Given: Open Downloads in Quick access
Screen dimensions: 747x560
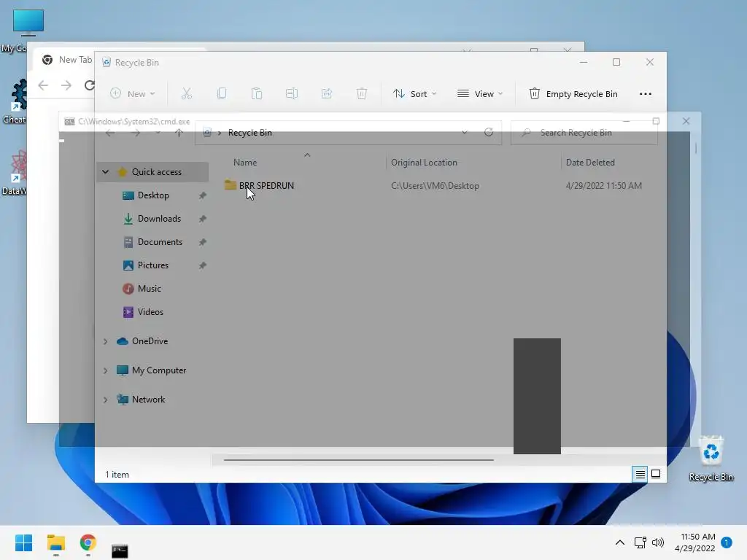Looking at the screenshot, I should [158, 219].
